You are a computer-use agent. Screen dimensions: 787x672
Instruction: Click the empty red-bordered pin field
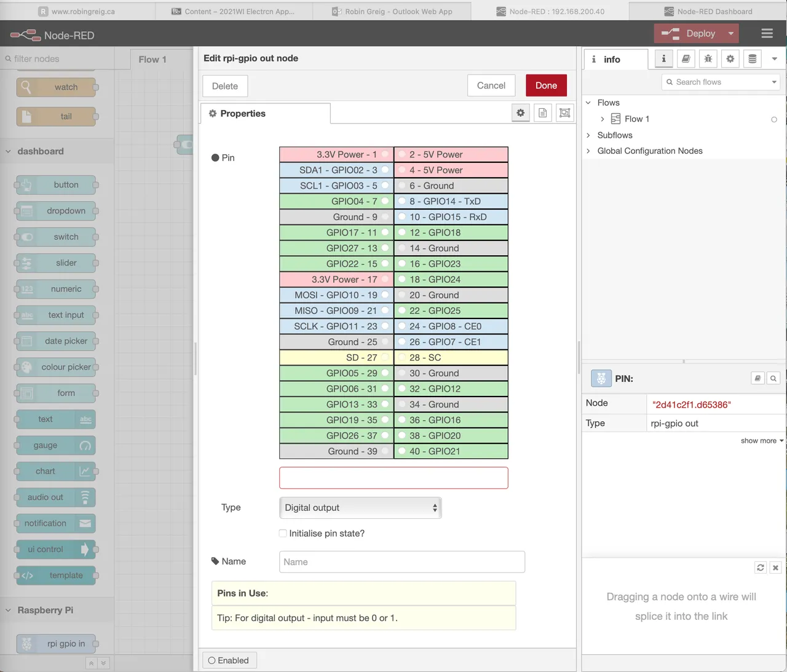pos(393,478)
